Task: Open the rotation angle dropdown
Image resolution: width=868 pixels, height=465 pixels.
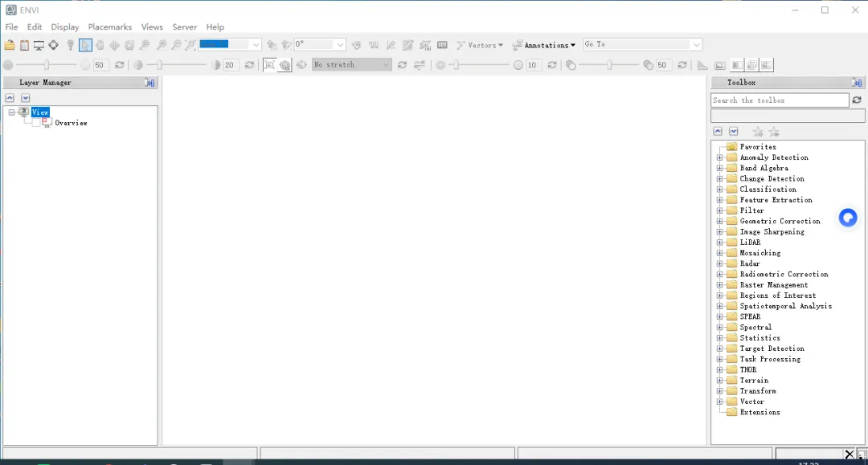Action: pos(340,45)
